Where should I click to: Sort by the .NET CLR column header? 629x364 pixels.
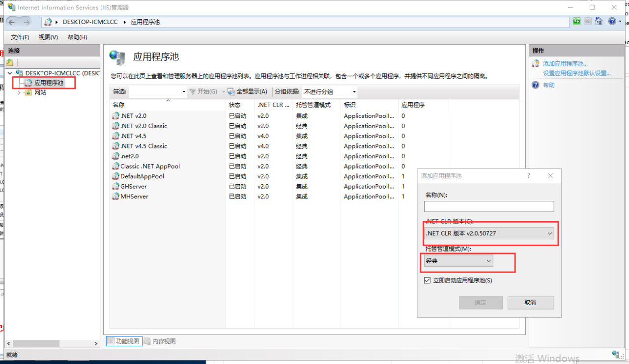pos(274,105)
